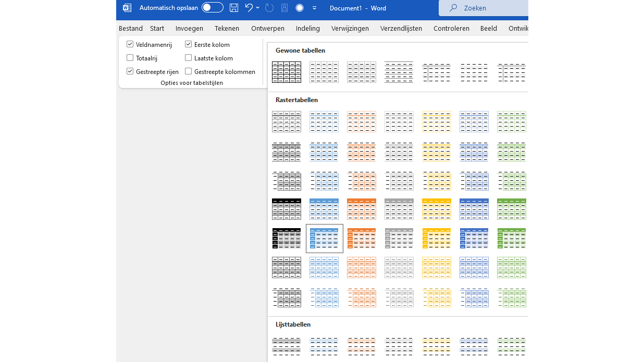Undo the last action with the arrow icon

pyautogui.click(x=249, y=8)
